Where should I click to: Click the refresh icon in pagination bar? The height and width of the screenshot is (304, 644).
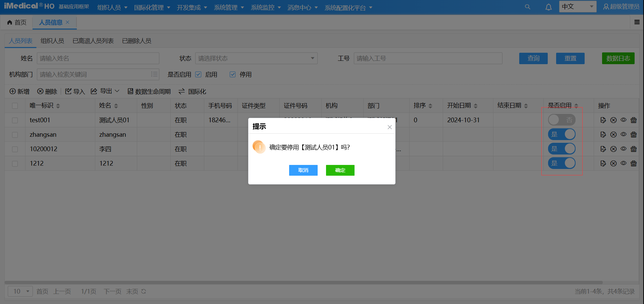pyautogui.click(x=144, y=292)
